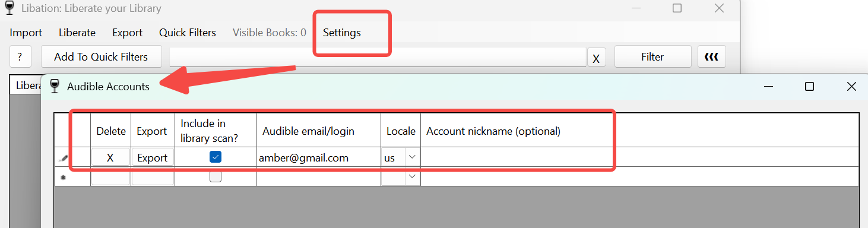Open the Export menu in Libation
868x228 pixels.
(128, 33)
